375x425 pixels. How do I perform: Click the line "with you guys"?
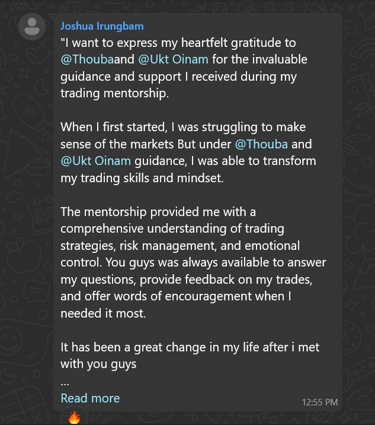tap(98, 364)
